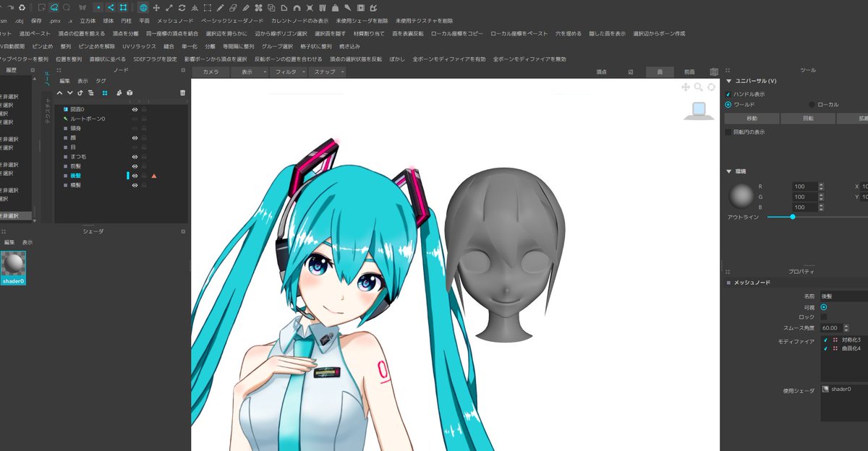Toggle ハンドル表示 checkbox
Viewport: 868px width, 451px height.
click(728, 94)
